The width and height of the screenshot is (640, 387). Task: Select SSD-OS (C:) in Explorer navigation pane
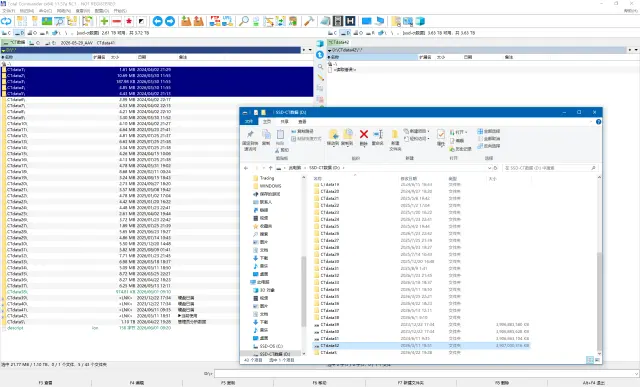click(271, 346)
